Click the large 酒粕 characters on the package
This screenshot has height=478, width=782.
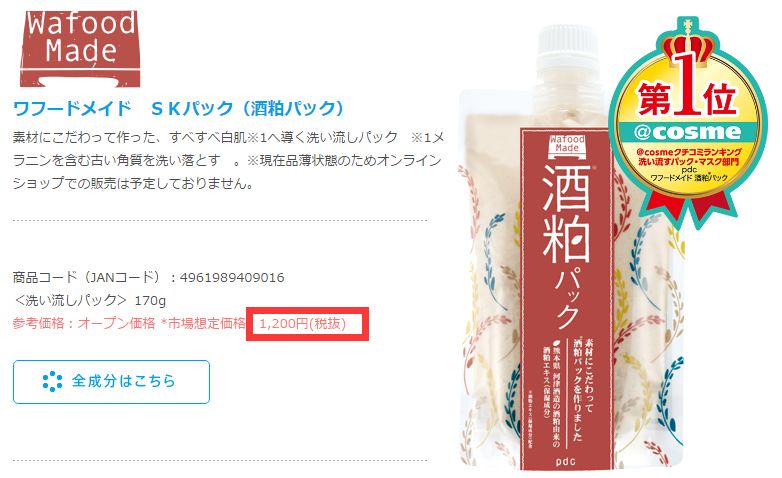pos(566,214)
